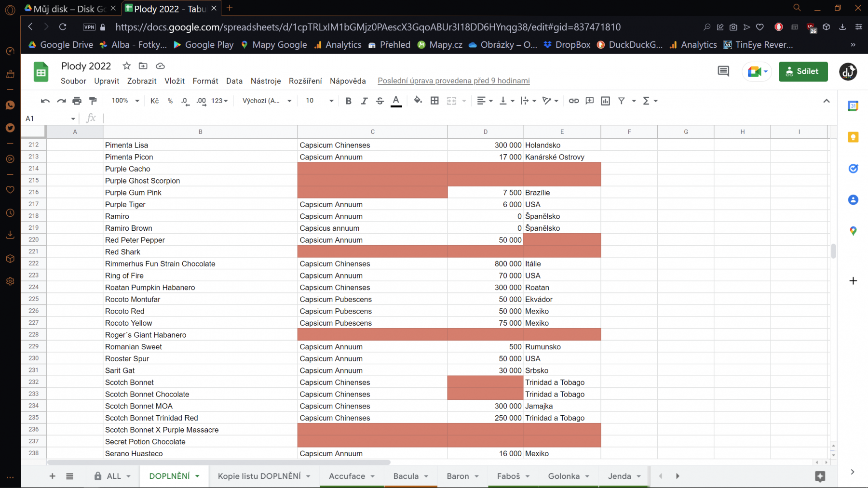This screenshot has width=868, height=488.
Task: Open the Formát menu
Action: point(205,81)
